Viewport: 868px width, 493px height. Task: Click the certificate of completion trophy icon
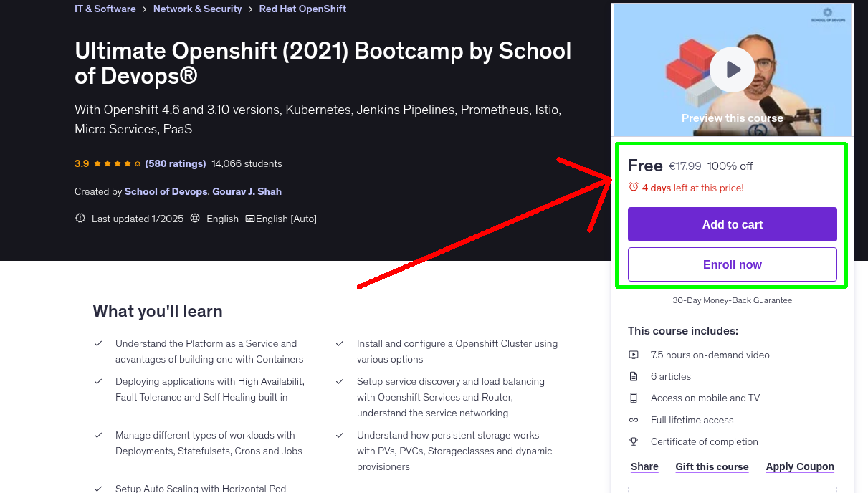coord(634,441)
